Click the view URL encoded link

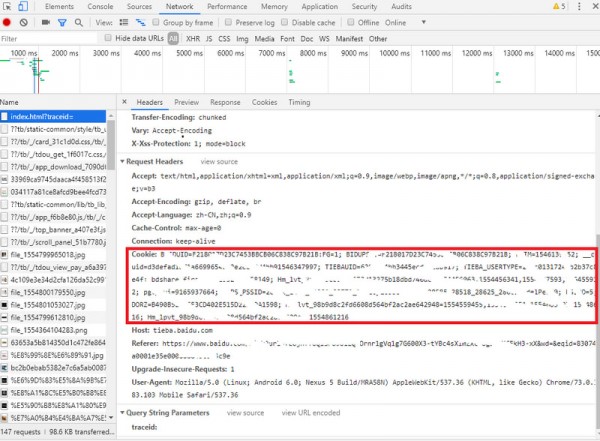310,412
